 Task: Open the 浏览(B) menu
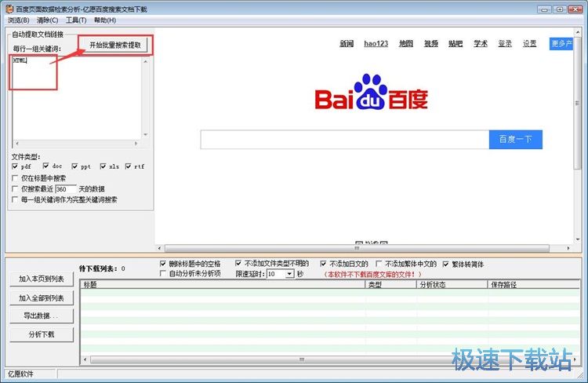18,20
